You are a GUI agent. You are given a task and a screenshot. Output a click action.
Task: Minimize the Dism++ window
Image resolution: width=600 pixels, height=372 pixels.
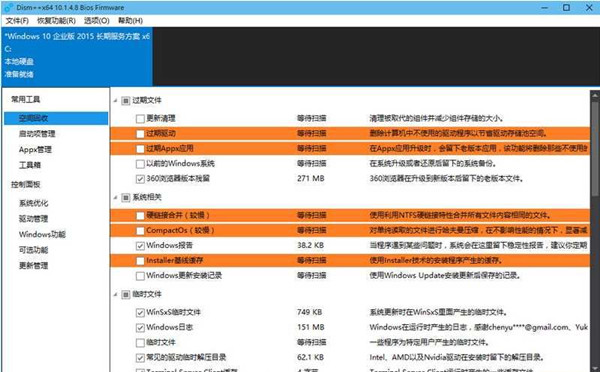pos(545,8)
